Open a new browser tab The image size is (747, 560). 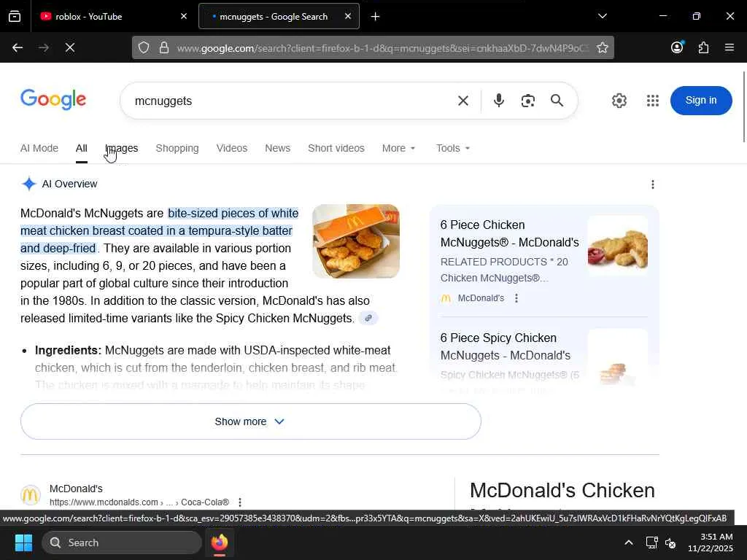pos(376,17)
